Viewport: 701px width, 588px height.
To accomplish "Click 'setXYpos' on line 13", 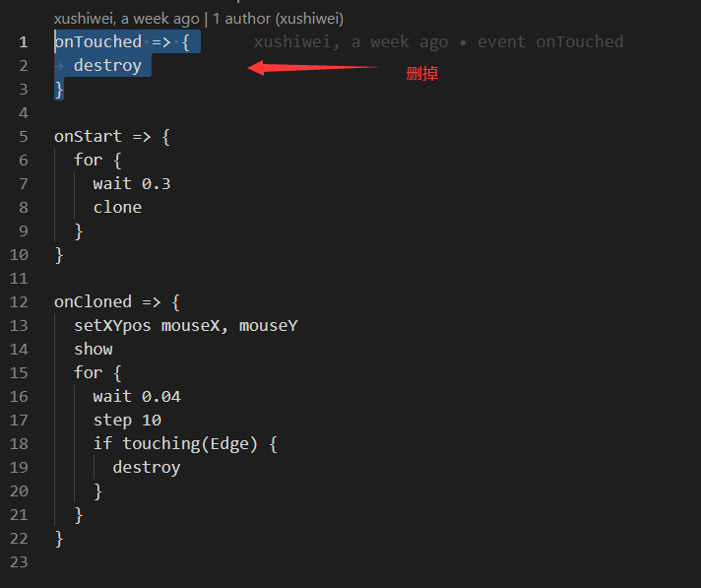I will 112,326.
